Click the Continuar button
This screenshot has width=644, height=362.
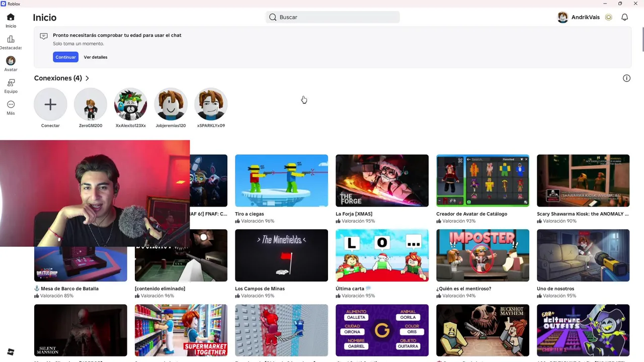coord(65,57)
